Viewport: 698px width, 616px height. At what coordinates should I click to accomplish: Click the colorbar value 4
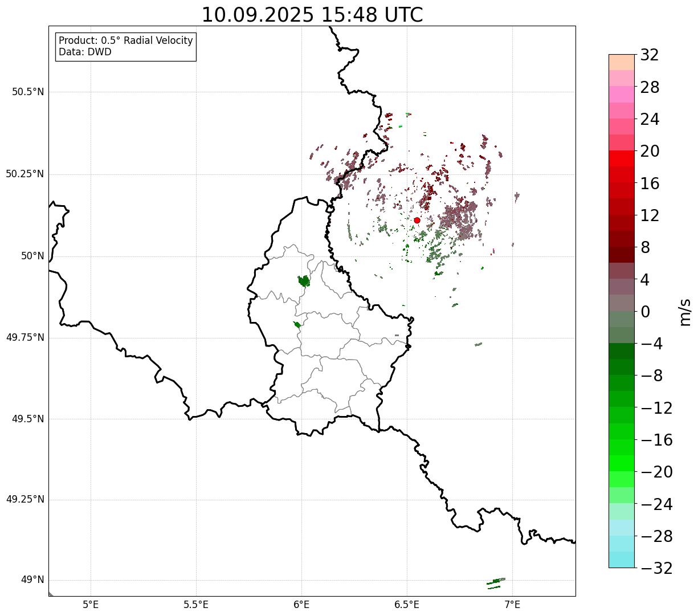tap(645, 279)
